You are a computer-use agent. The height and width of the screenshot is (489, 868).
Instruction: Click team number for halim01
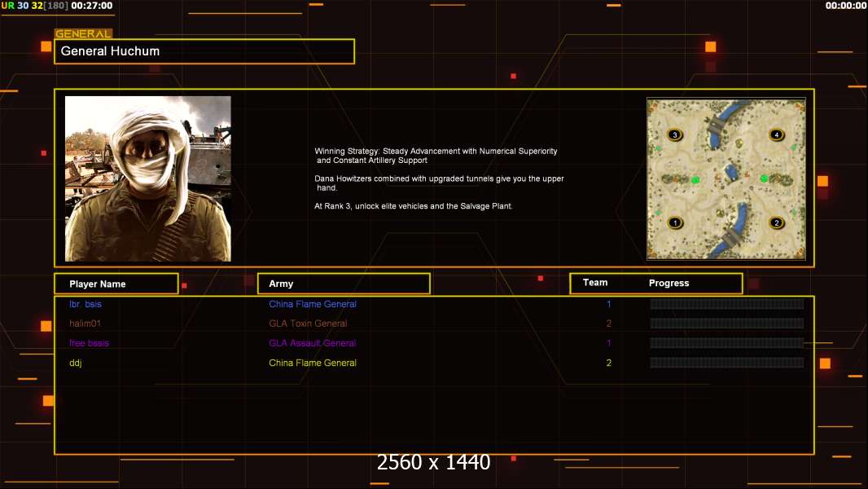[609, 324]
